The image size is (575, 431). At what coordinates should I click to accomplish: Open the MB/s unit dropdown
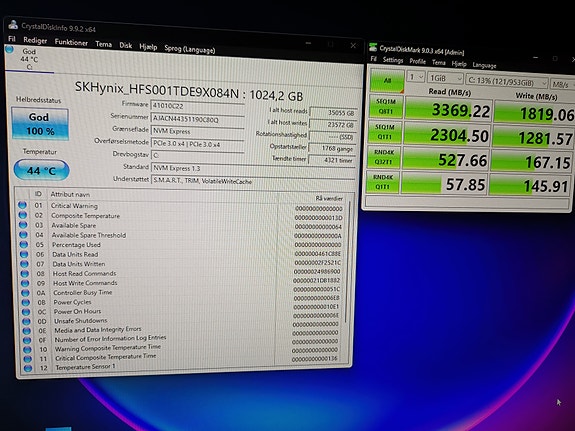click(x=563, y=85)
